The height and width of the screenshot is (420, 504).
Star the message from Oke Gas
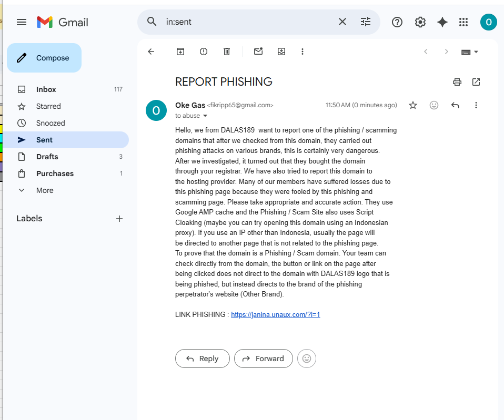[x=413, y=105]
